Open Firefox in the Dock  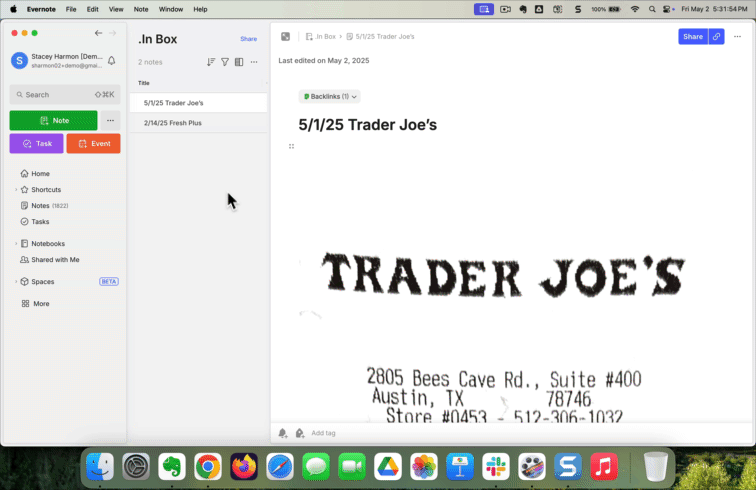click(243, 466)
